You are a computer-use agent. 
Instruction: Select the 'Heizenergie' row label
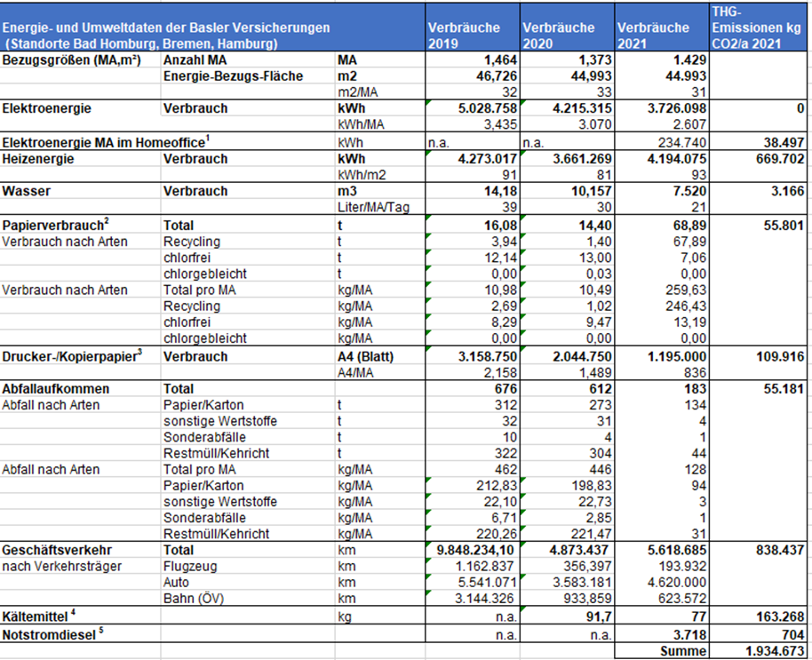point(38,158)
